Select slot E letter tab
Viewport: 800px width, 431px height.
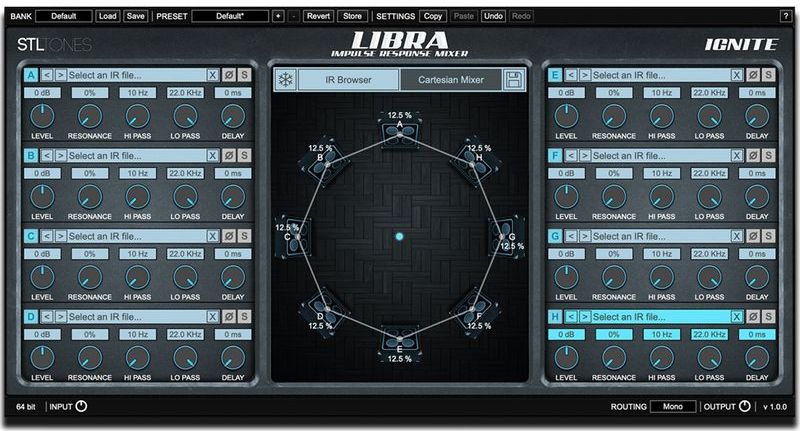tap(555, 75)
